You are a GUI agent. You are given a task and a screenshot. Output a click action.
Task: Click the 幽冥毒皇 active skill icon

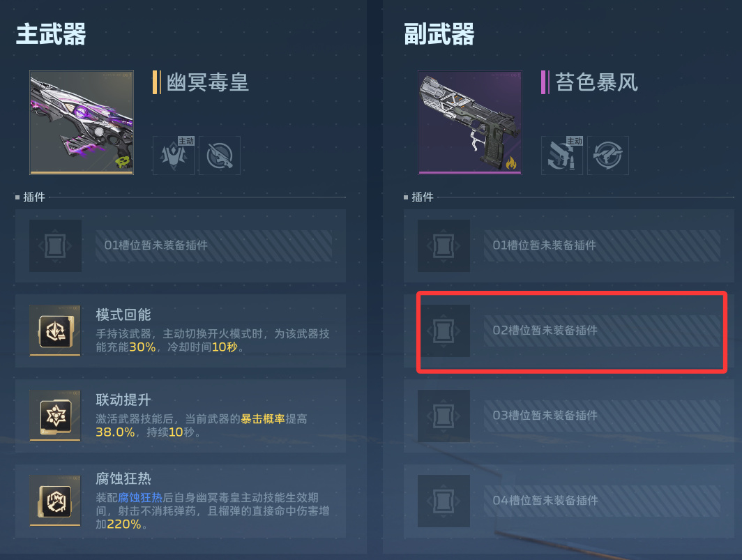tap(173, 156)
